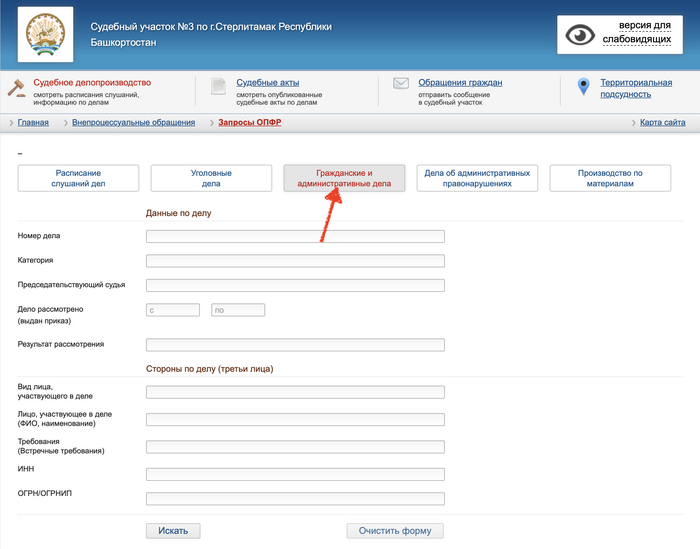Screen dimensions: 700x549
Task: Click the map pin icon for Территориальная подсудность
Action: coord(583,87)
